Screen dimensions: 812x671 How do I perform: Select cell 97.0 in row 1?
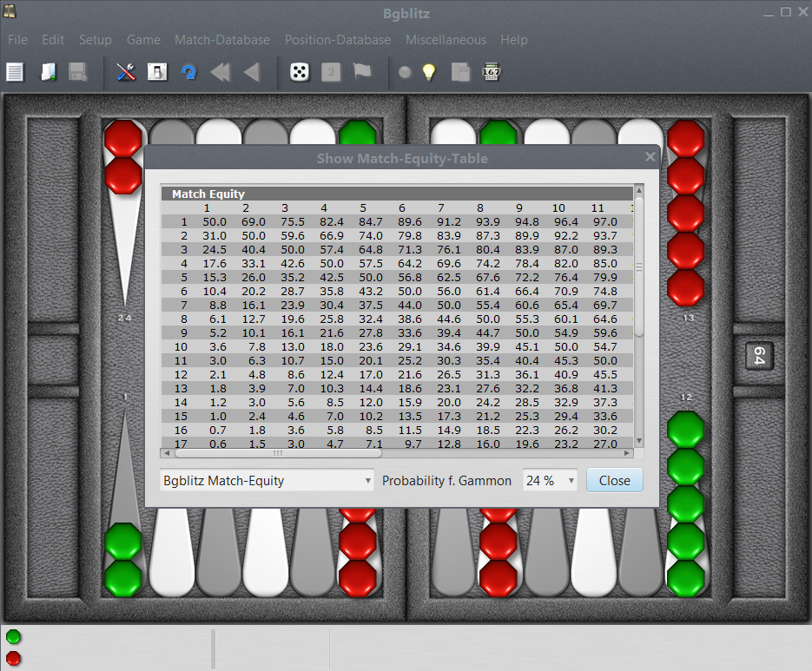[x=604, y=221]
